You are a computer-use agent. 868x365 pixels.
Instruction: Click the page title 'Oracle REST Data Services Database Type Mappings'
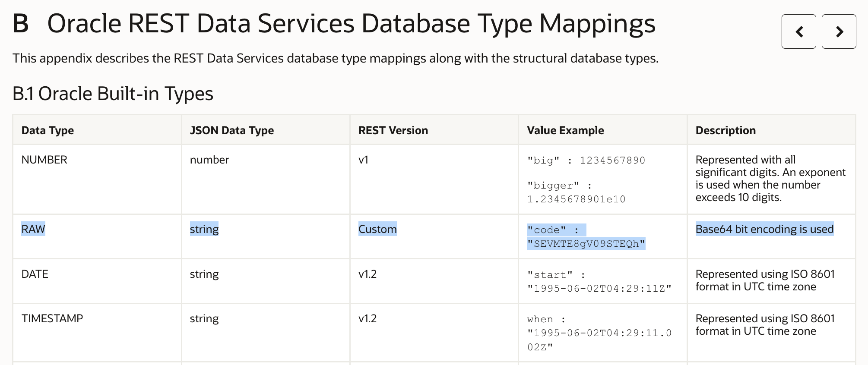click(x=351, y=23)
